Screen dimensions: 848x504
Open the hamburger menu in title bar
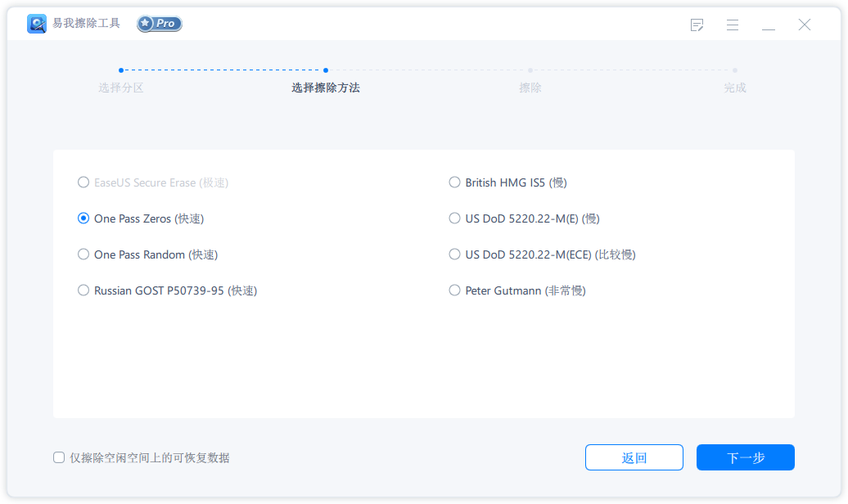(733, 25)
